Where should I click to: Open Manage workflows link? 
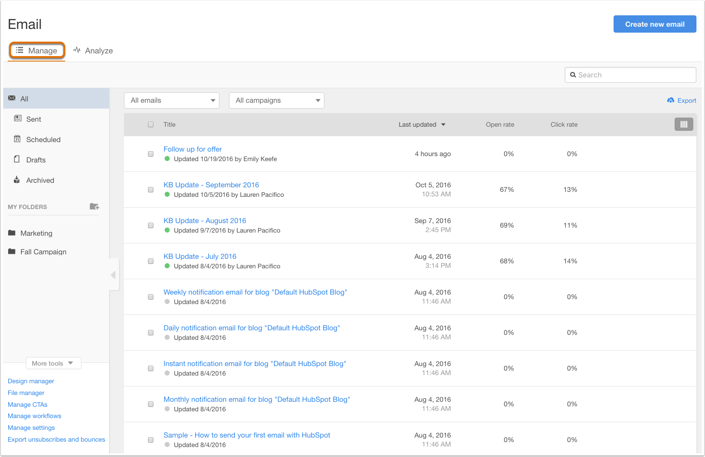pyautogui.click(x=34, y=416)
